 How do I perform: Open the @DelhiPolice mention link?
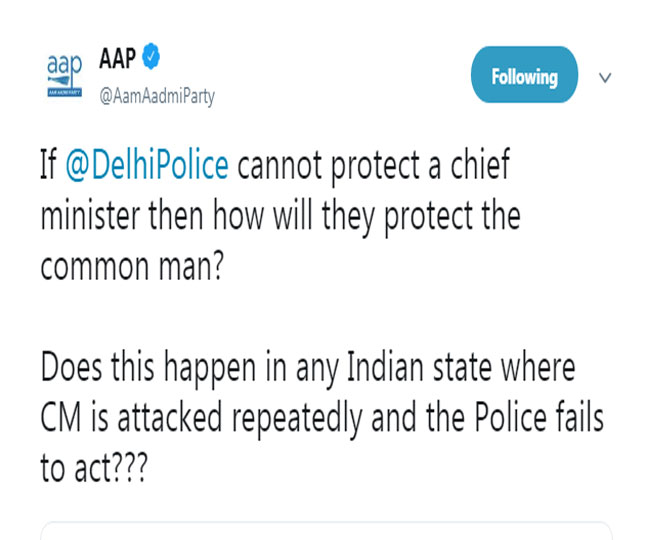pyautogui.click(x=147, y=166)
